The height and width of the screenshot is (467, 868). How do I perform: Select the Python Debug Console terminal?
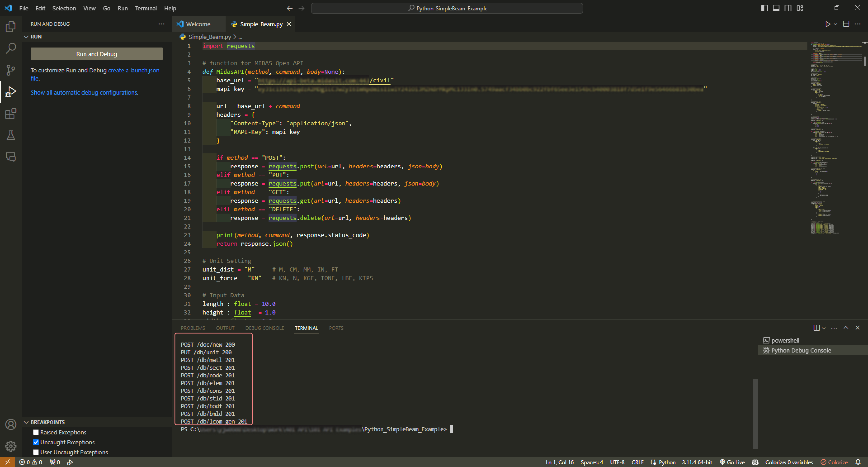813,350
